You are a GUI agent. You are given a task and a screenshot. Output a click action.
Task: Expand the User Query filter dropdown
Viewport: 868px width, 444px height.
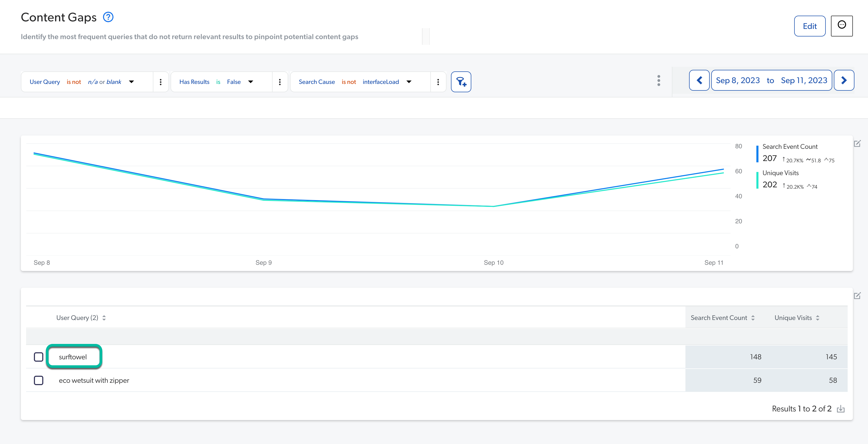click(x=131, y=82)
